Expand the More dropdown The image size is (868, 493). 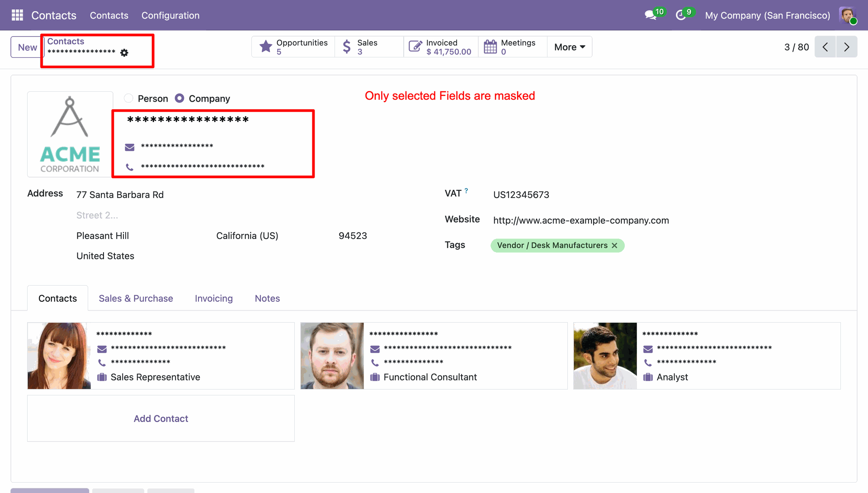(570, 47)
